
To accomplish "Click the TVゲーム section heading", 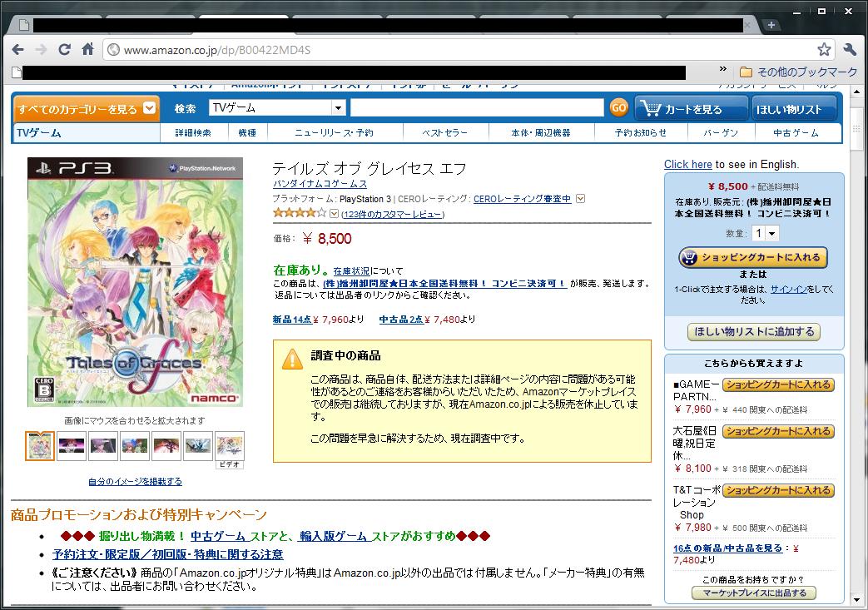I will (x=39, y=133).
